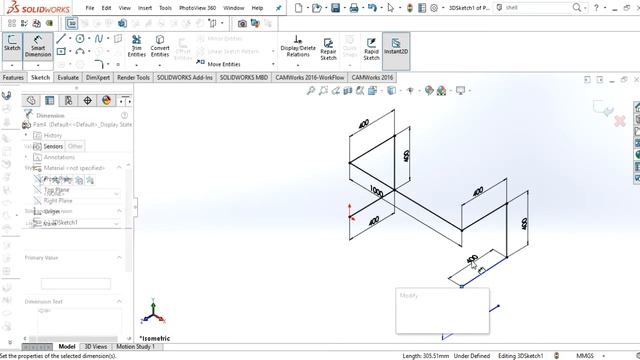Open the SOLIDWORKS Add-Ins tab
The height and width of the screenshot is (360, 640).
point(184,78)
